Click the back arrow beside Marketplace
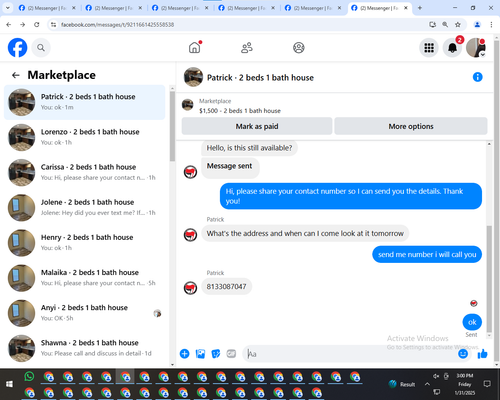 coord(16,75)
